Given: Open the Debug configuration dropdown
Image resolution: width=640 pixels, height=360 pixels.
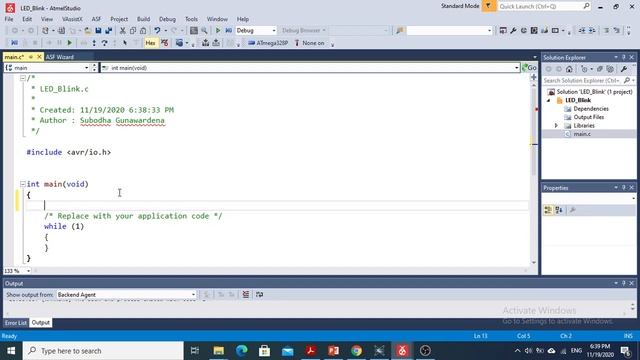Looking at the screenshot, I should click(x=273, y=31).
